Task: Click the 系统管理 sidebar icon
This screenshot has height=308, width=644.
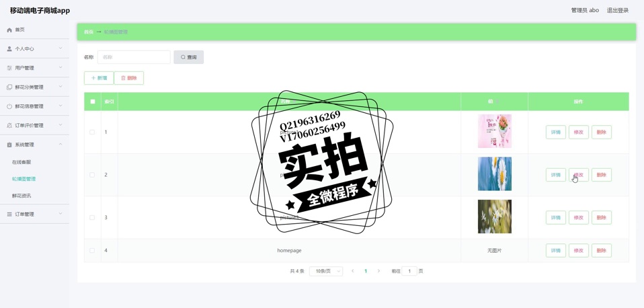Action: 9,145
